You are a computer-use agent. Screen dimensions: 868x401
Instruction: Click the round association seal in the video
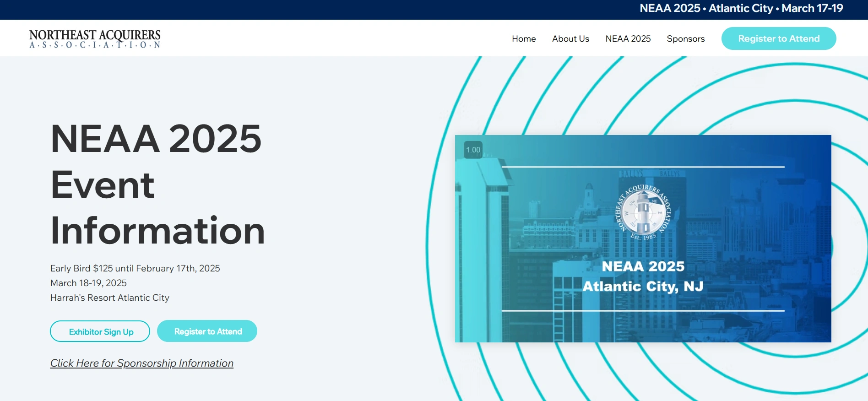643,212
